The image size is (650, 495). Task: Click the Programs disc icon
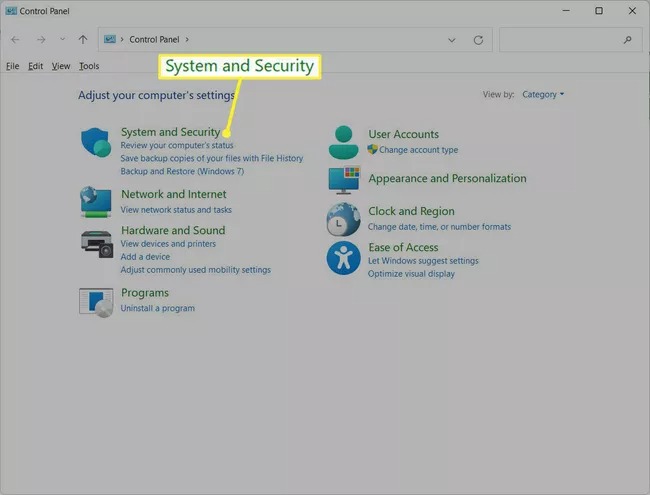pyautogui.click(x=96, y=303)
